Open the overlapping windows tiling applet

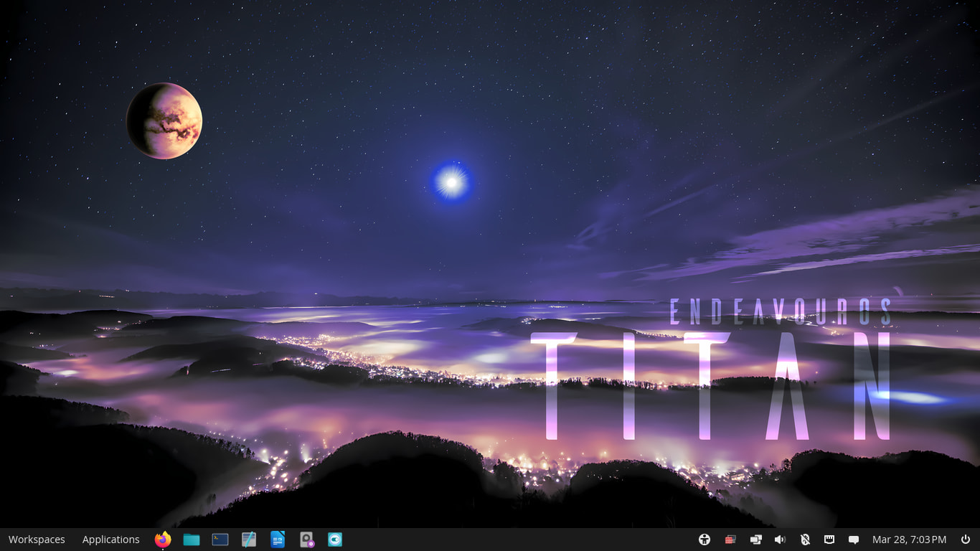(x=755, y=540)
